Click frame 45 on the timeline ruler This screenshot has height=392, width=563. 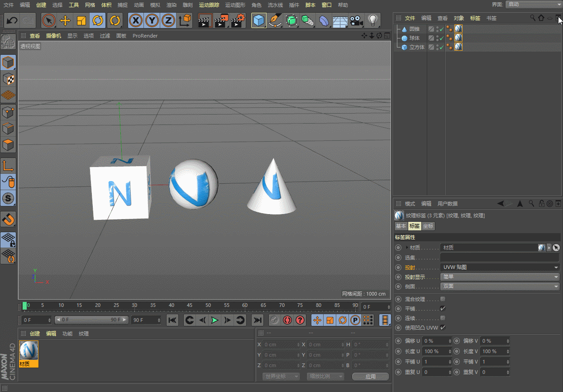(x=190, y=306)
